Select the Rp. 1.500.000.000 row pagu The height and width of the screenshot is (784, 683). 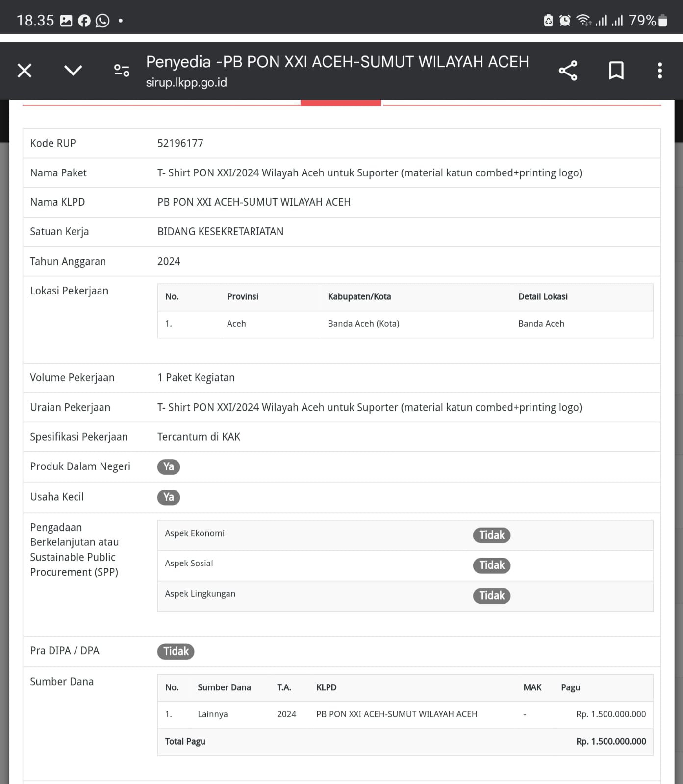pyautogui.click(x=611, y=714)
